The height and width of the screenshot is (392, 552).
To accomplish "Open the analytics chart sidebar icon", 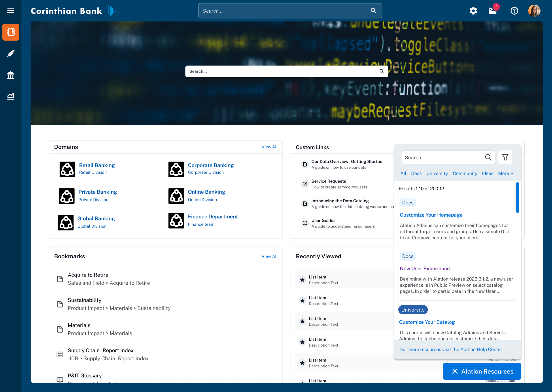I will pos(11,97).
